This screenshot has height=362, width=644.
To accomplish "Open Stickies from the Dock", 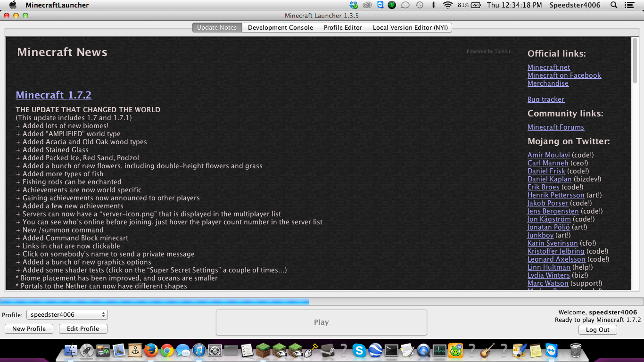I will [536, 350].
